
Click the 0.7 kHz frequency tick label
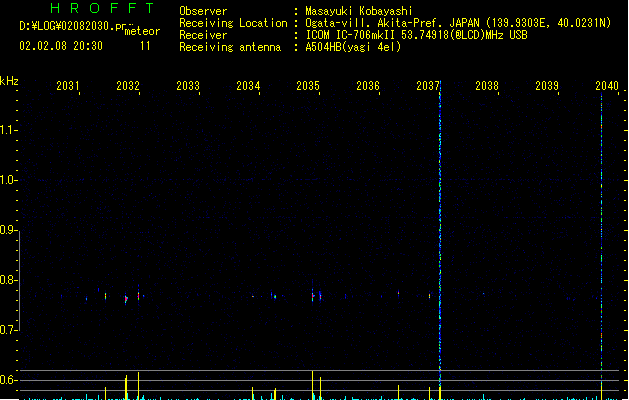click(8, 330)
